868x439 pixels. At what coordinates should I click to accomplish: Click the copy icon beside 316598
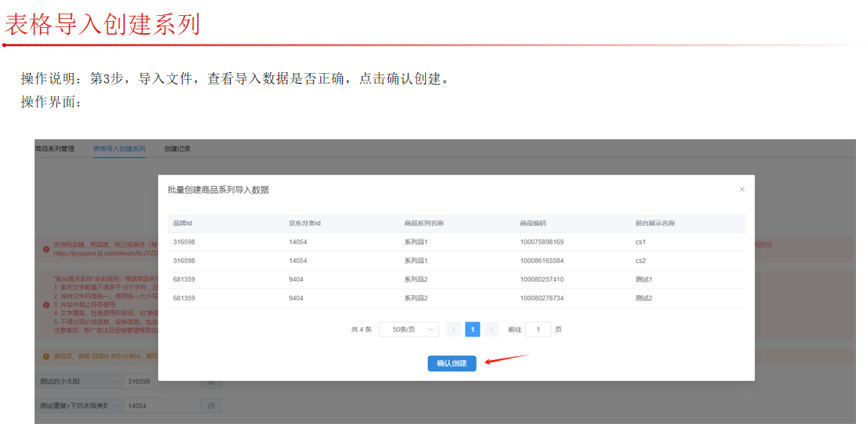pyautogui.click(x=211, y=382)
